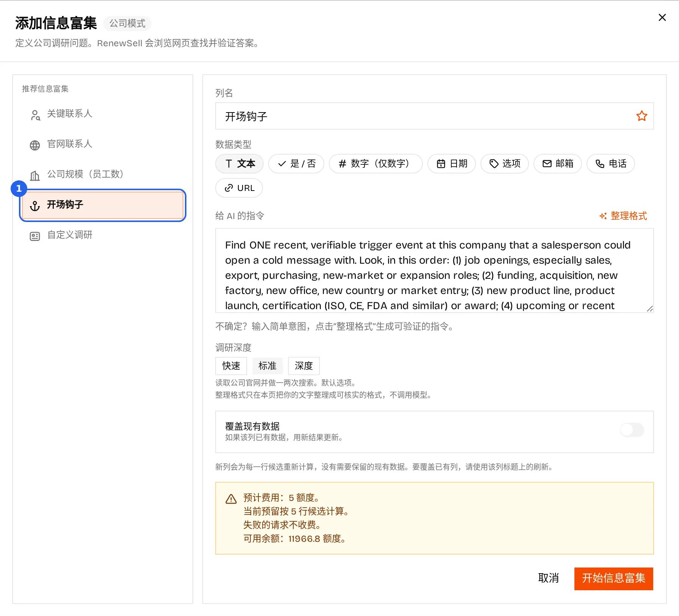Choose the 选项 data type
The height and width of the screenshot is (616, 679).
coord(505,164)
